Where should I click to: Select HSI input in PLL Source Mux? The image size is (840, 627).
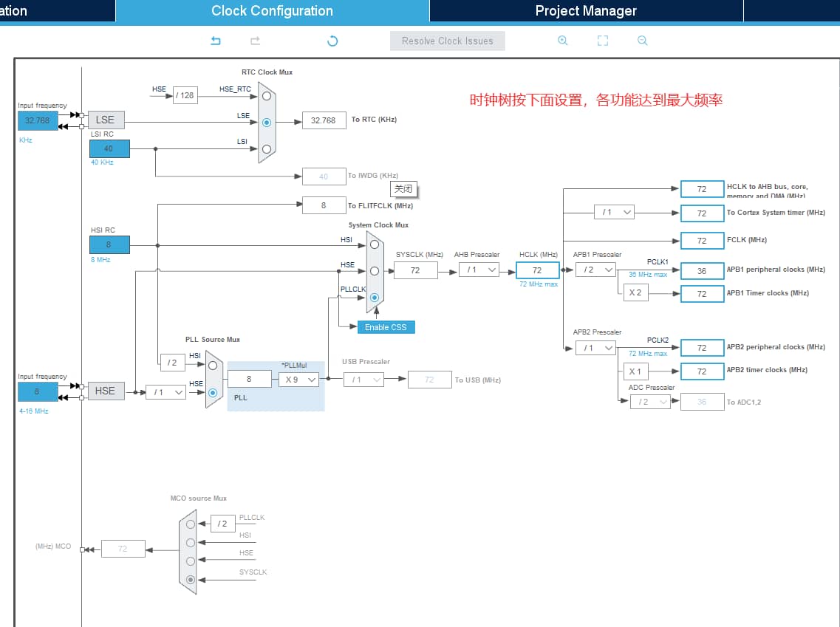point(213,365)
